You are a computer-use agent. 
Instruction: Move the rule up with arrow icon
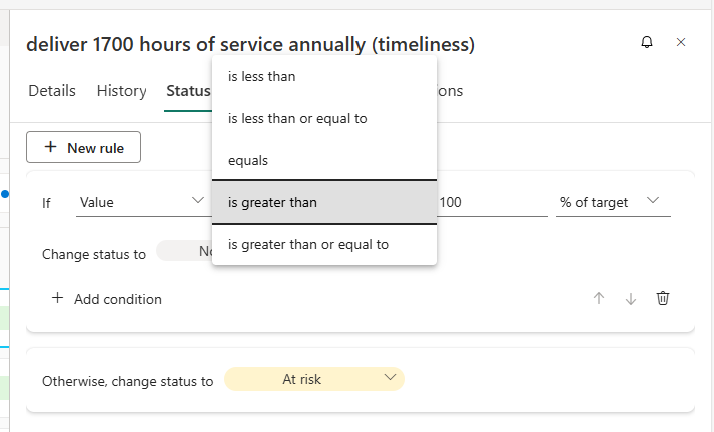[599, 298]
